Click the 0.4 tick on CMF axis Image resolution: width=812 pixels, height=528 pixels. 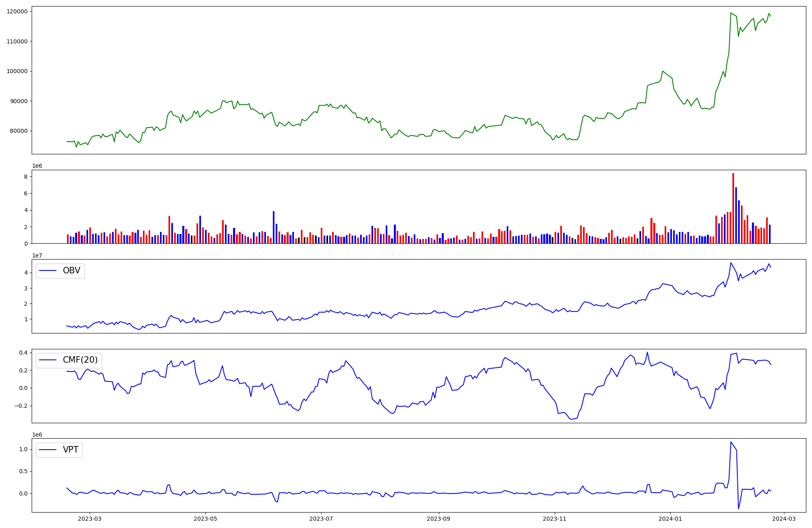click(x=24, y=353)
